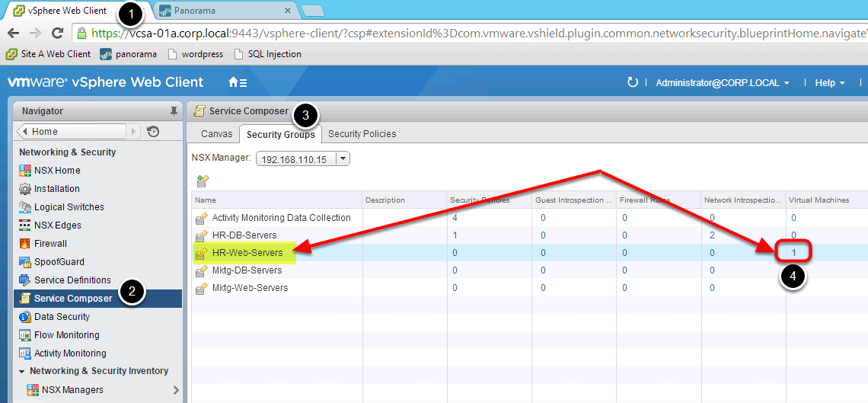Open the Administrator@CORP.LOCAL user dropdown
This screenshot has width=868, height=403.
(723, 82)
